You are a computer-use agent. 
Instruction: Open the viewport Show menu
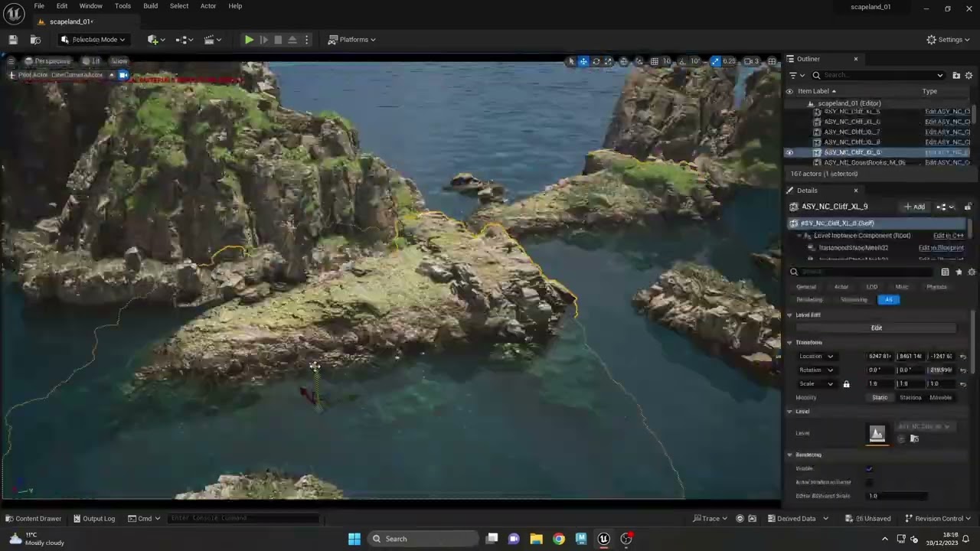[x=119, y=61]
